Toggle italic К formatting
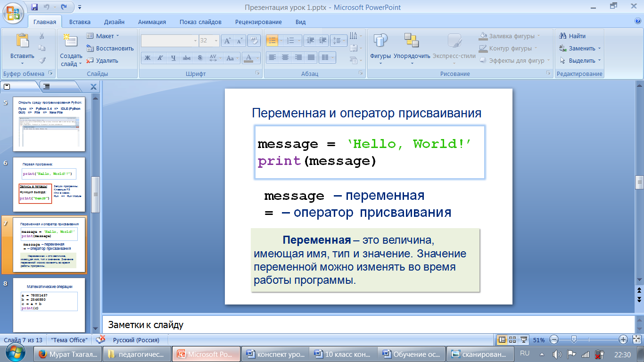The width and height of the screenshot is (644, 362). pos(160,58)
